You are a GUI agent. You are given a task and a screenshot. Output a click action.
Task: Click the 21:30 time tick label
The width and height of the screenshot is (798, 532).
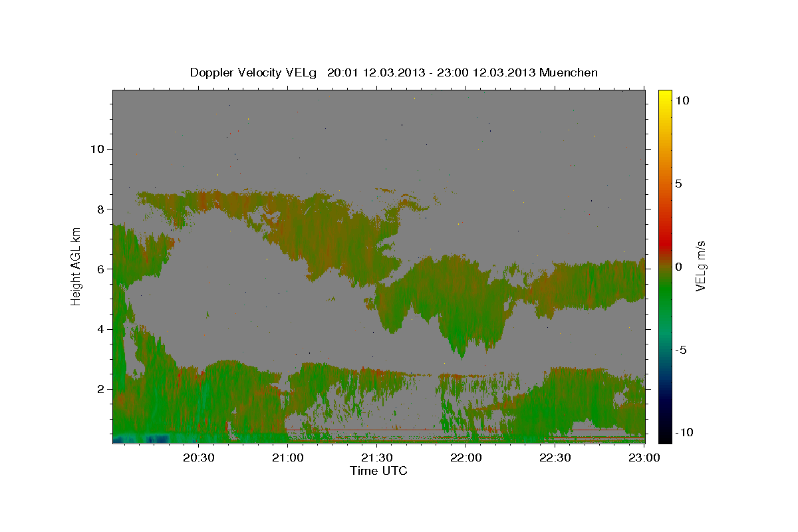point(376,458)
